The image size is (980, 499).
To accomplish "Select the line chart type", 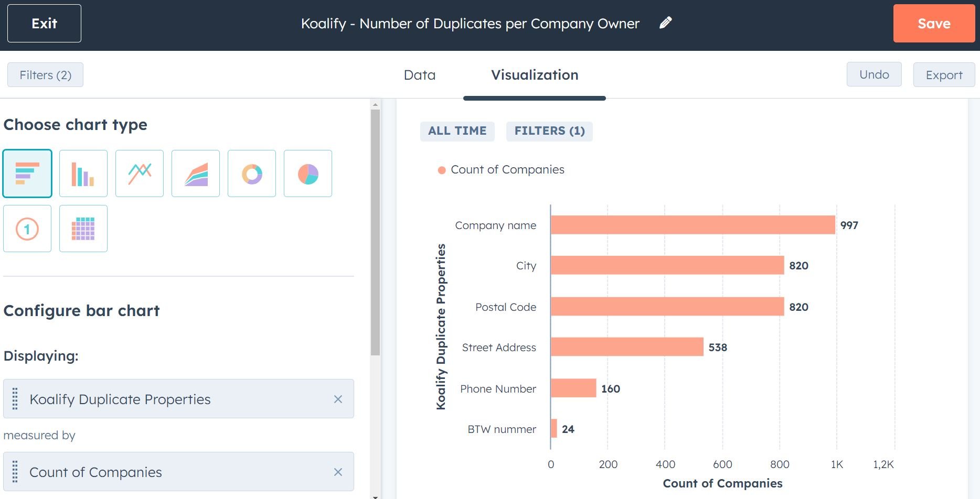I will tap(140, 173).
